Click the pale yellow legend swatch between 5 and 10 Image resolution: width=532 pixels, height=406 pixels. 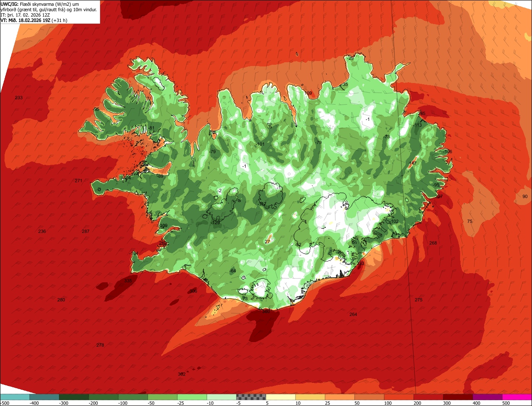tap(281, 397)
